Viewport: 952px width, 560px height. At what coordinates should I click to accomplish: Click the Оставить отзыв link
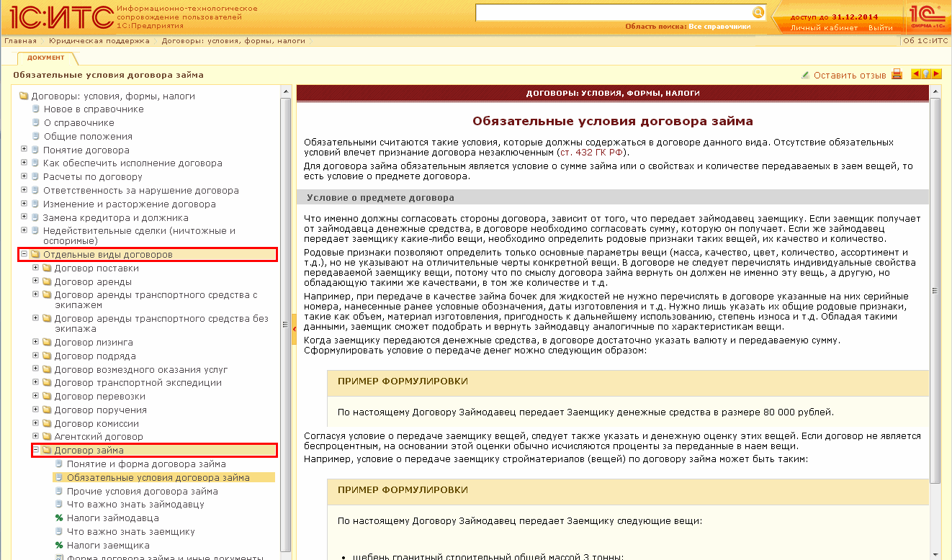(x=849, y=75)
